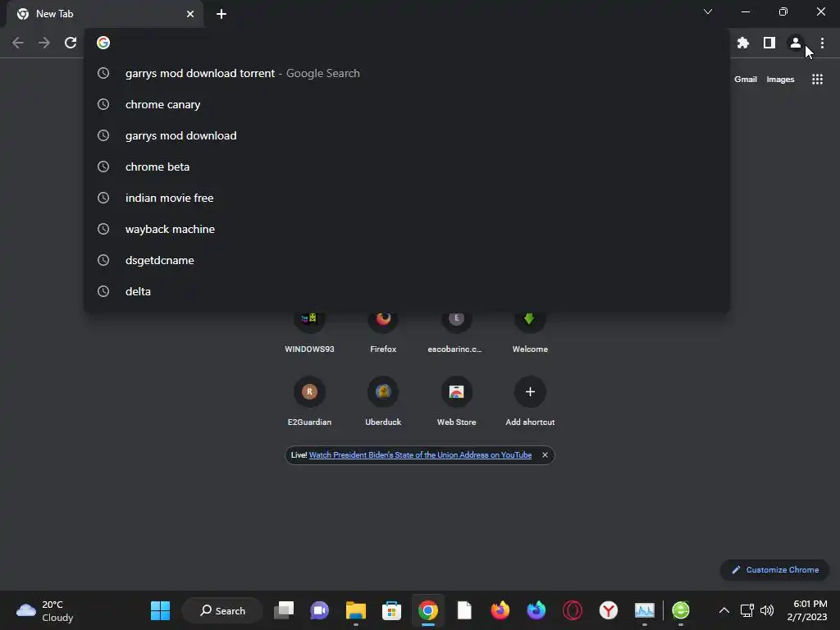
Task: Open network status tray icon
Action: [746, 610]
